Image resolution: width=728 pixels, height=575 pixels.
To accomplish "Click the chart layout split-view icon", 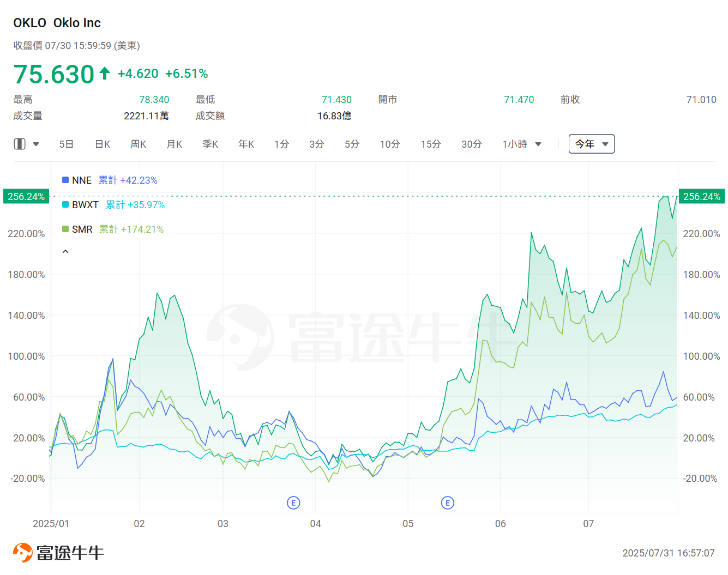I will coord(20,144).
